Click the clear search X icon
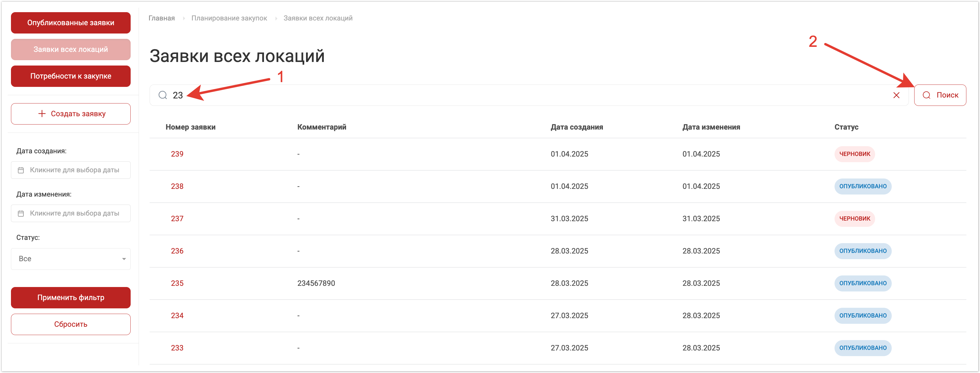Image resolution: width=980 pixels, height=373 pixels. 896,95
